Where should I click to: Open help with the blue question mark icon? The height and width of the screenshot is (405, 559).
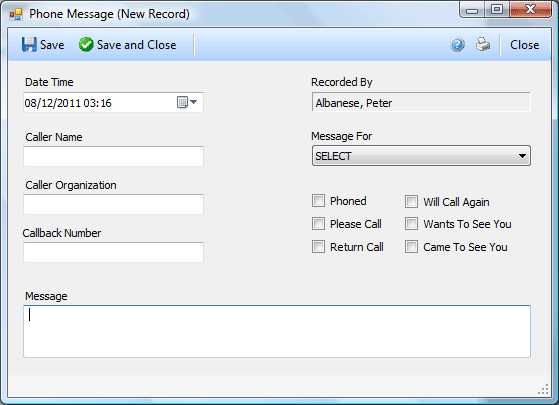[457, 45]
